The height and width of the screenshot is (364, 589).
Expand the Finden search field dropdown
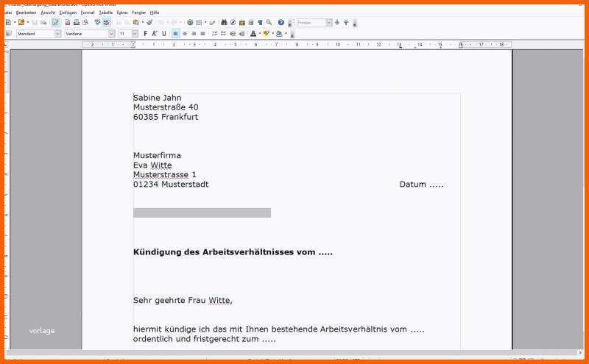click(x=329, y=23)
